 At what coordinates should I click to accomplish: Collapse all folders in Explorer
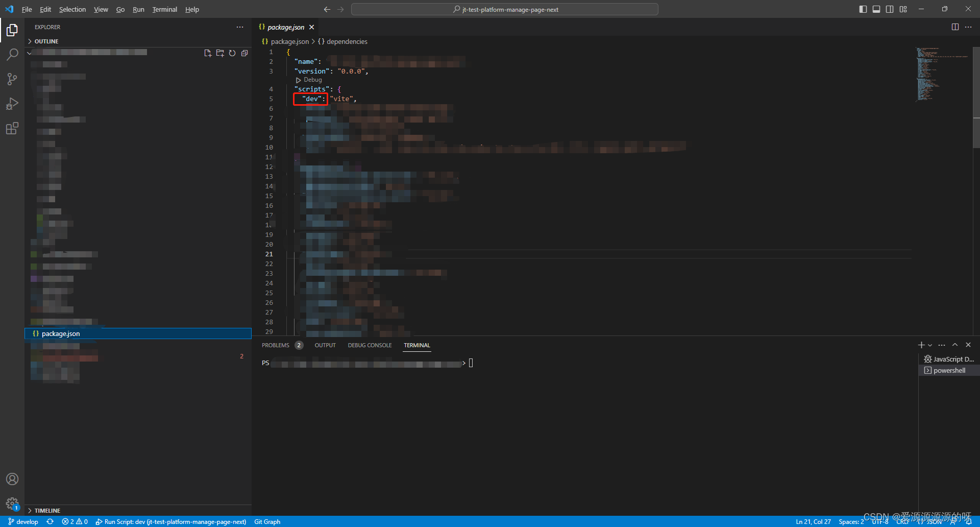point(244,53)
